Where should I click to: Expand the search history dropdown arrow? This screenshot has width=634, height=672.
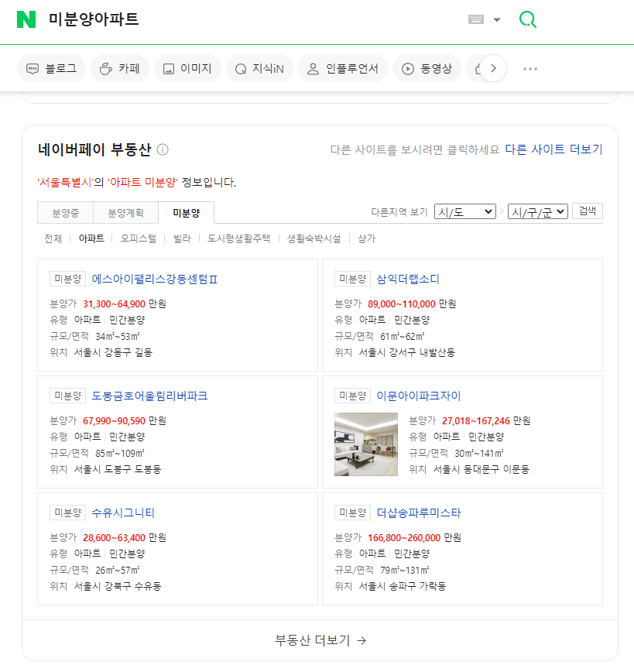497,19
